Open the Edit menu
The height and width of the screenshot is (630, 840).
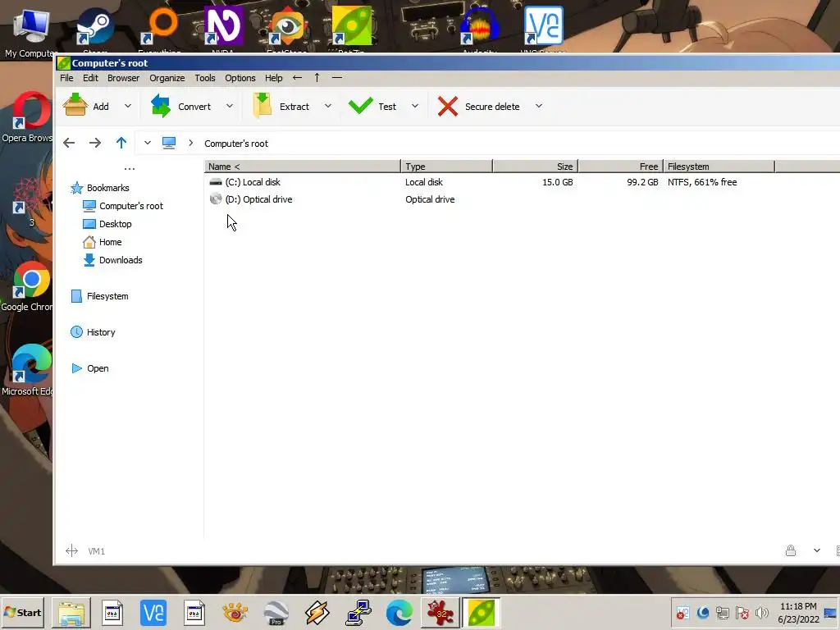point(90,78)
